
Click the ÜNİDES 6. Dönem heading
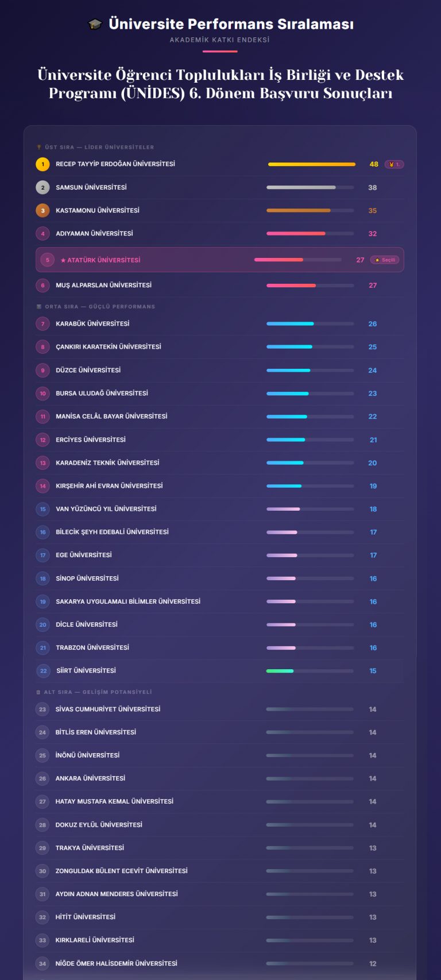tap(220, 84)
